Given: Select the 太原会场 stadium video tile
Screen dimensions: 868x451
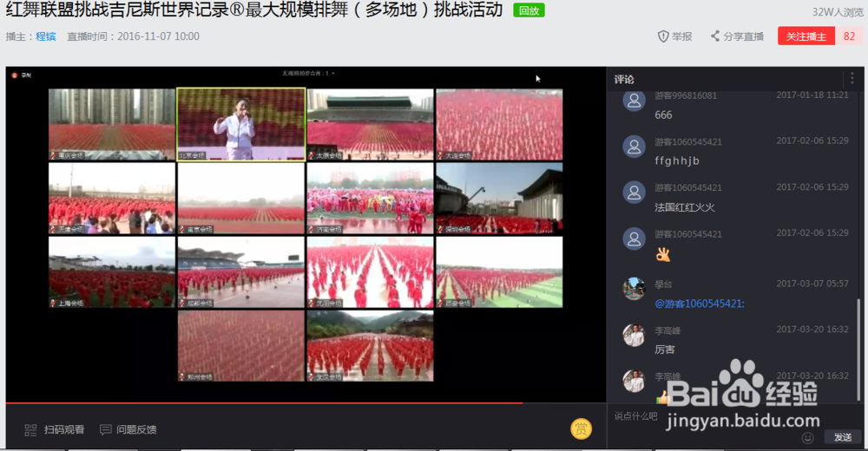Looking at the screenshot, I should pyautogui.click(x=371, y=125).
